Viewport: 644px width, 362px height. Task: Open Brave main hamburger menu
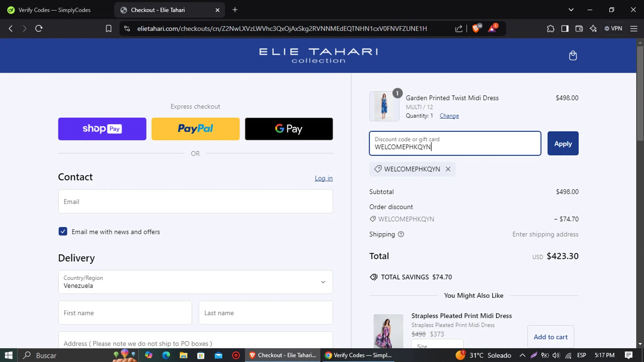tap(634, 28)
